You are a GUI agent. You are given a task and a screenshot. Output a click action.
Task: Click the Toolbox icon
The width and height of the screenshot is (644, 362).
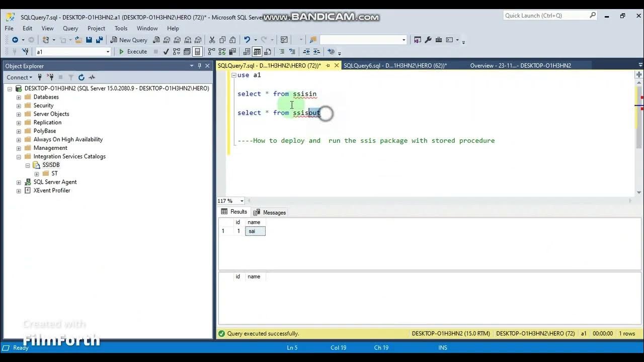pyautogui.click(x=439, y=40)
